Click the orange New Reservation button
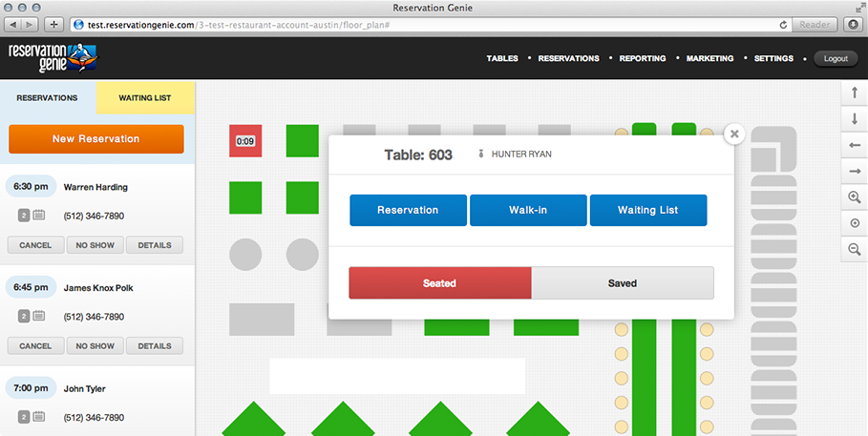Screen dimensions: 868x436 [x=96, y=139]
